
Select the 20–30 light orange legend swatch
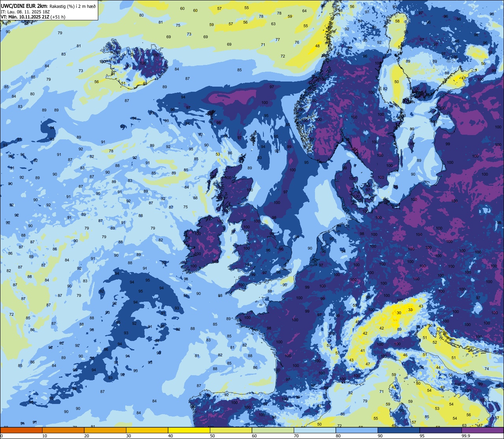(105, 430)
